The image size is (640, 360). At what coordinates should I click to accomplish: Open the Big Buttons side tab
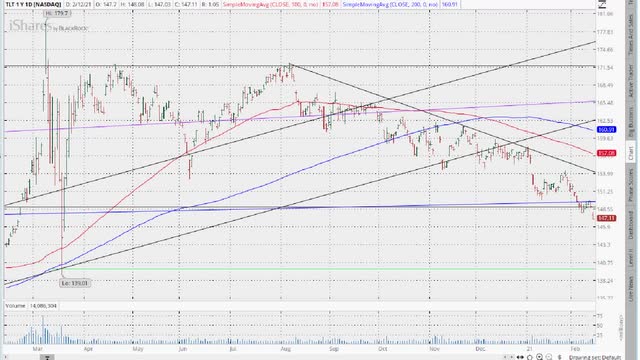point(631,123)
